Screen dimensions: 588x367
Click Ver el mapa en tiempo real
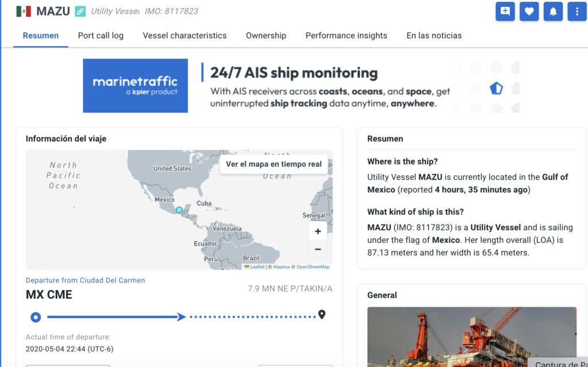click(x=273, y=164)
